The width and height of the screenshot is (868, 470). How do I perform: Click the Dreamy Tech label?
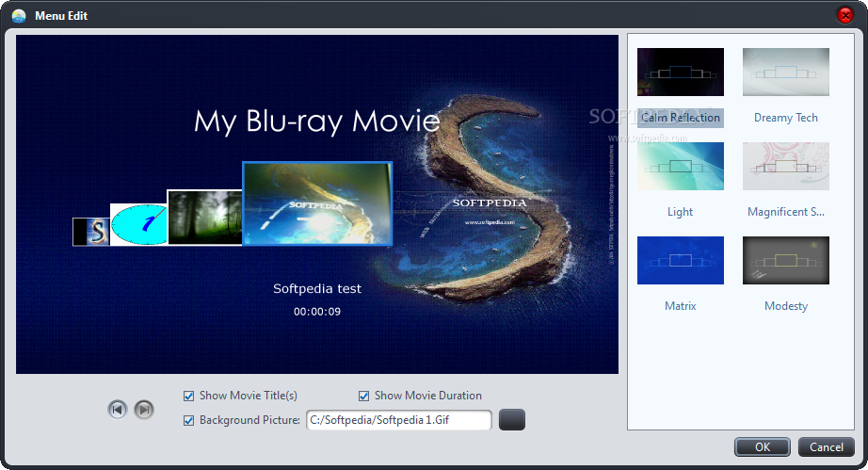(x=786, y=118)
